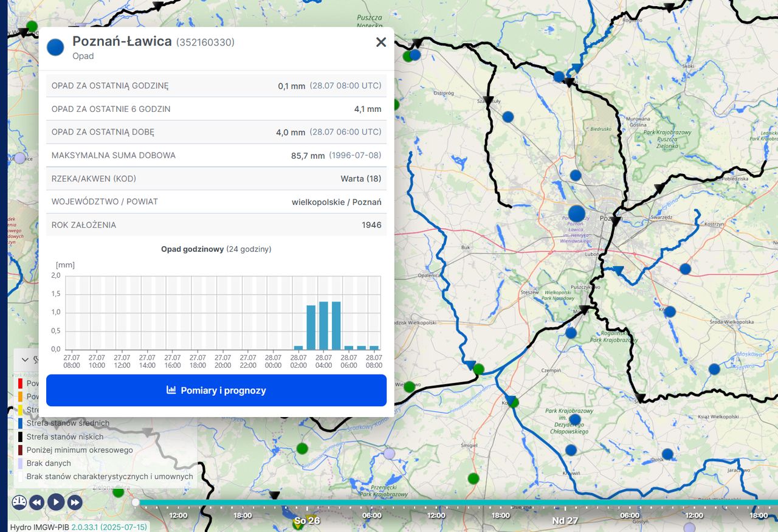778x532 pixels.
Task: Start timeline playback with the play button
Action: click(x=55, y=502)
